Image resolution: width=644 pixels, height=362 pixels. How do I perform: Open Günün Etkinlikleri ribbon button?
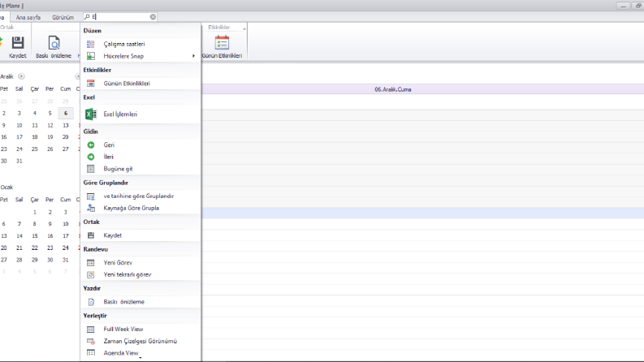click(222, 47)
